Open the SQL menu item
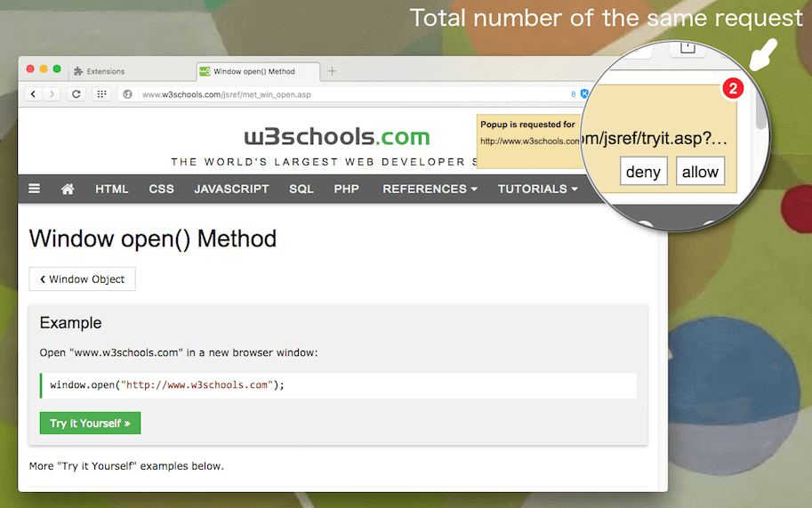This screenshot has height=508, width=812. tap(301, 189)
